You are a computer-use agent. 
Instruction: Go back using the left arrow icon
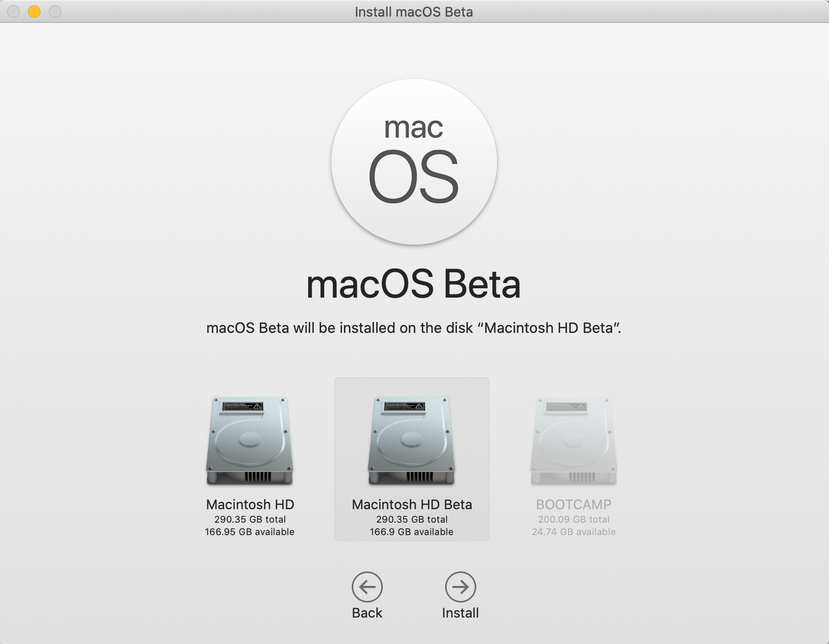(x=367, y=587)
